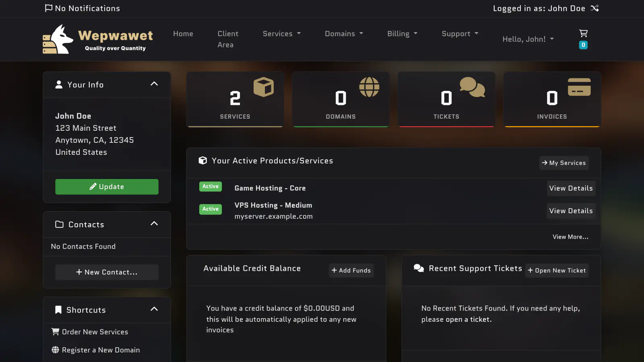Collapse the Shortcuts panel
The image size is (644, 362).
coord(154,309)
